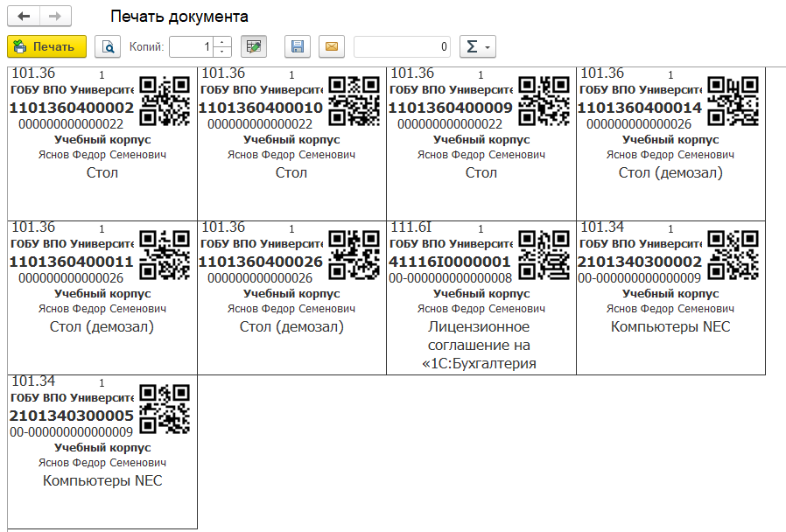The image size is (786, 532).
Task: Toggle the document edit mode icon
Action: (254, 46)
